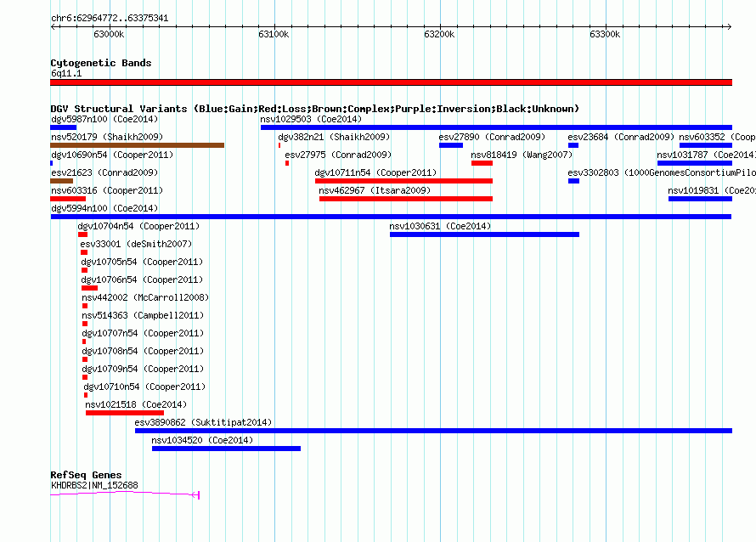Select nsv1034520 (Coe2014) label
Viewport: 756px width, 542px height.
point(202,440)
